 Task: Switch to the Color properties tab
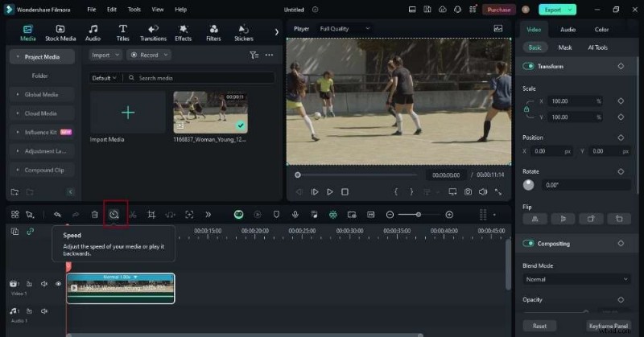(601, 29)
